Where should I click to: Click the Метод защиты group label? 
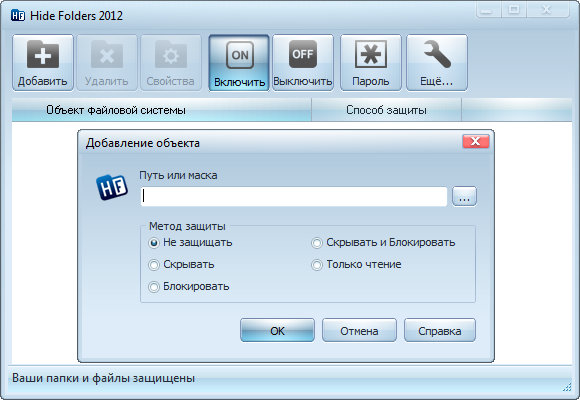187,226
